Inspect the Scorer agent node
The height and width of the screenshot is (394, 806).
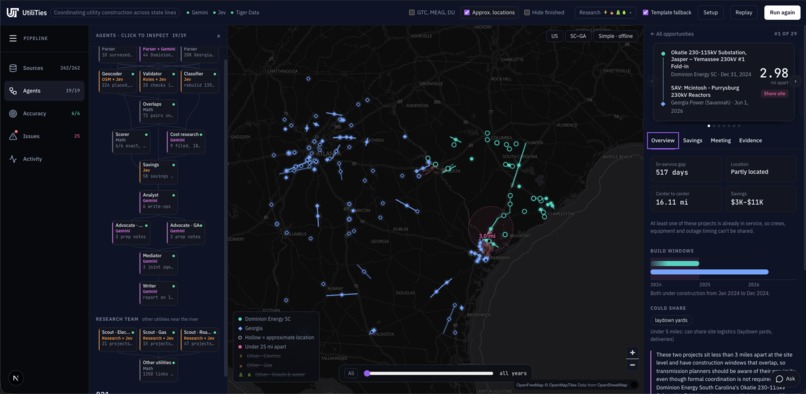tap(131, 141)
